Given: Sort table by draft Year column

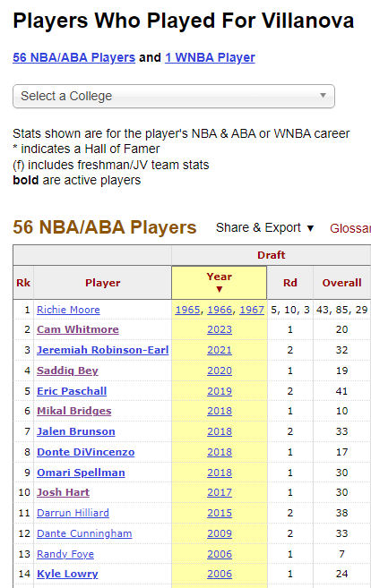Looking at the screenshot, I should point(220,283).
